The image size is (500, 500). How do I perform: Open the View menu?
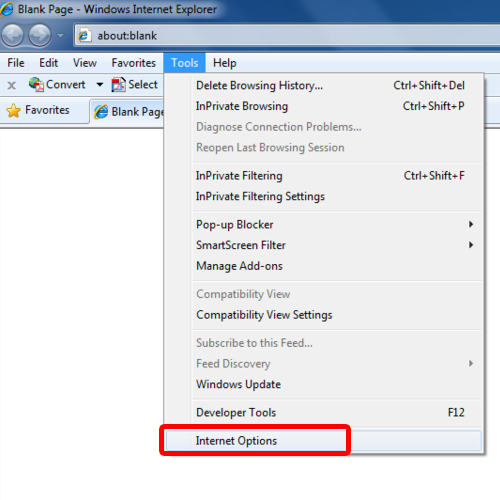pyautogui.click(x=85, y=63)
